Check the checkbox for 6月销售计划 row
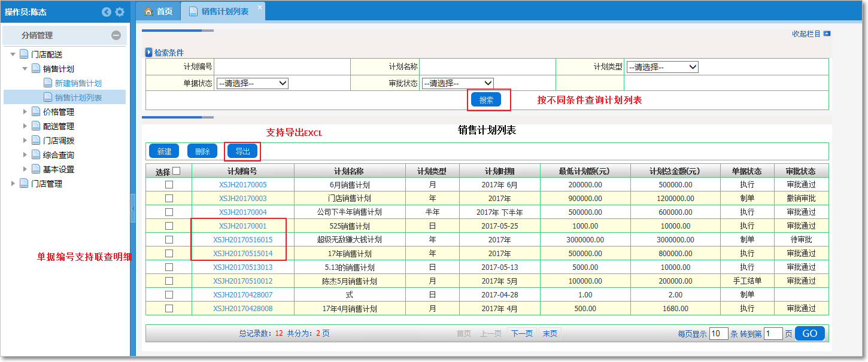 click(x=169, y=184)
